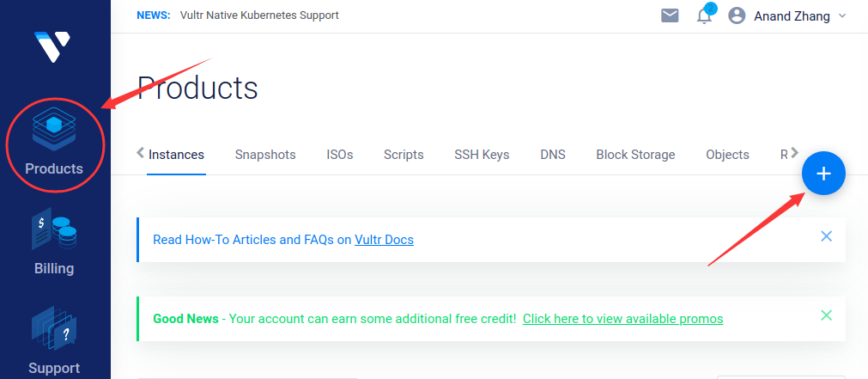Click the Vultr logo icon

[52, 46]
